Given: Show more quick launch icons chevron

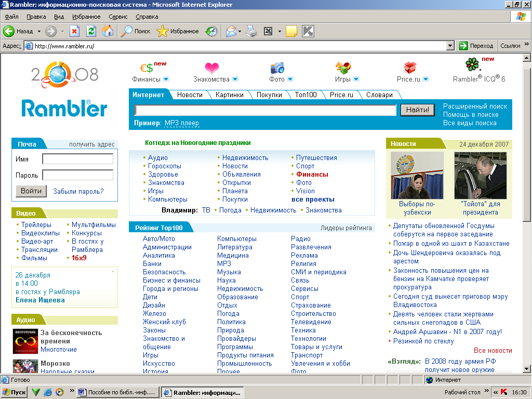Looking at the screenshot, I should coord(72,391).
